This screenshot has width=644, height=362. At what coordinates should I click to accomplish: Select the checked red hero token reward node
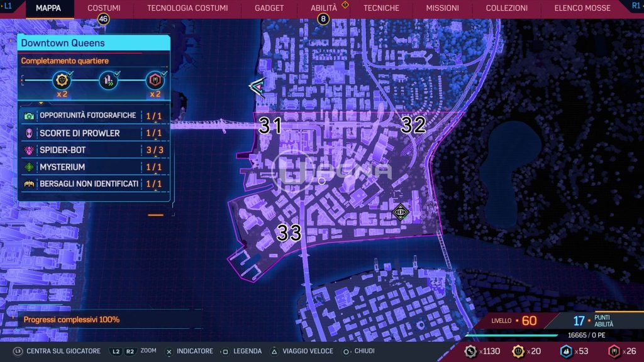(x=154, y=80)
